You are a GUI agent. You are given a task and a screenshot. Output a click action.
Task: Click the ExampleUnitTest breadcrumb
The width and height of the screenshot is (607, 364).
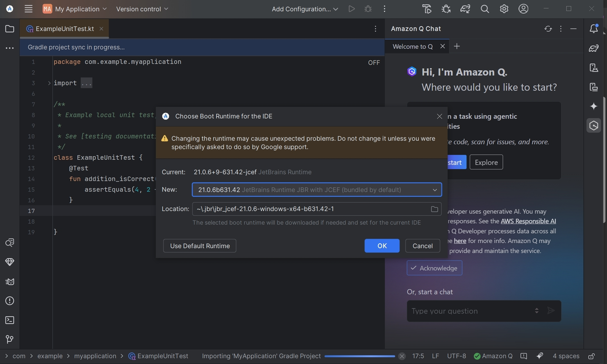coord(158,356)
